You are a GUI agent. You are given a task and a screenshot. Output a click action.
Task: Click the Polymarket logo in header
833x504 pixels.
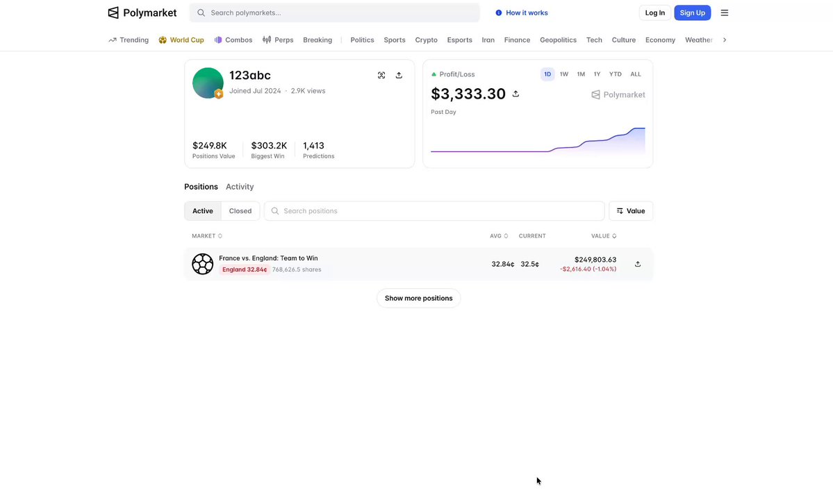click(142, 12)
